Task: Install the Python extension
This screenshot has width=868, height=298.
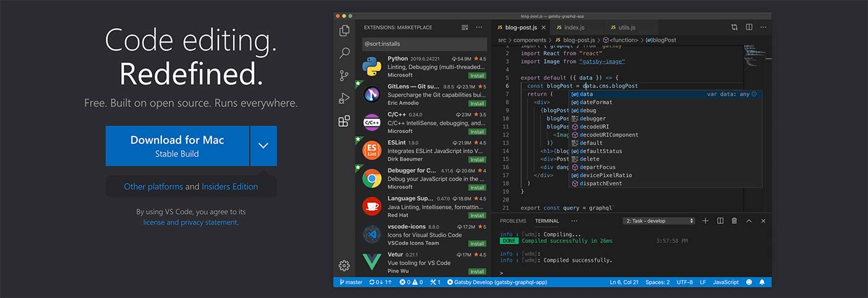Action: click(x=477, y=75)
